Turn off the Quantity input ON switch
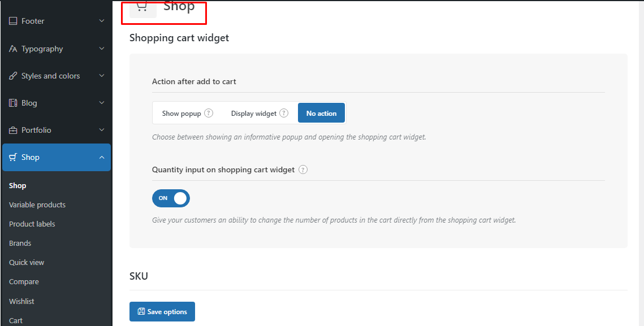The height and width of the screenshot is (326, 644). 171,198
